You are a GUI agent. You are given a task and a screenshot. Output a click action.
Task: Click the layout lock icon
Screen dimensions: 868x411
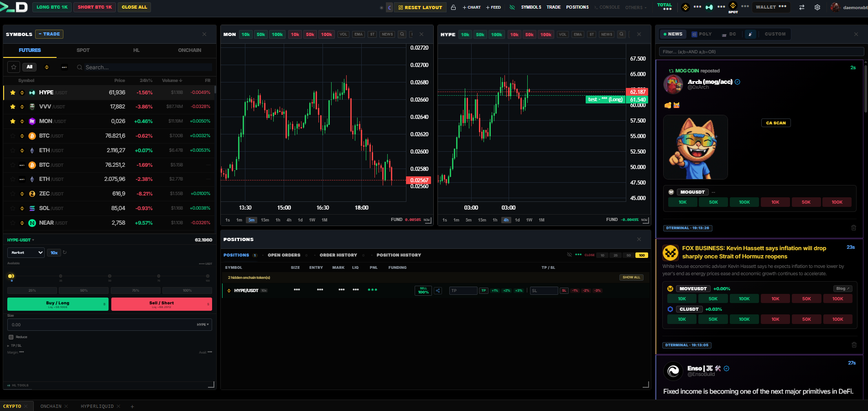click(453, 7)
